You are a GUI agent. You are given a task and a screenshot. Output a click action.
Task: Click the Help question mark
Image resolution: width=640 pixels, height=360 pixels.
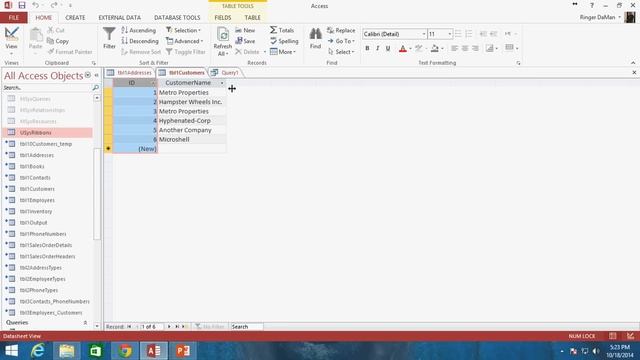click(592, 5)
